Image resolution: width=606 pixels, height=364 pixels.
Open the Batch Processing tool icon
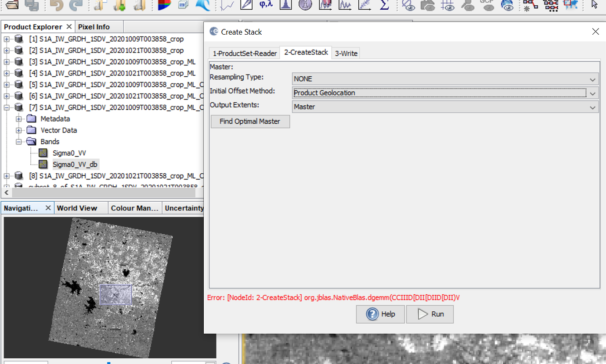point(550,4)
